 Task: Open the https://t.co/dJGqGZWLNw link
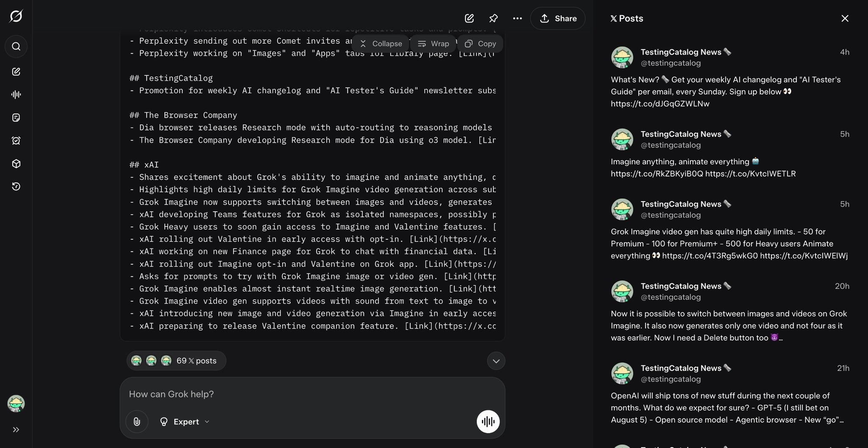click(x=660, y=104)
